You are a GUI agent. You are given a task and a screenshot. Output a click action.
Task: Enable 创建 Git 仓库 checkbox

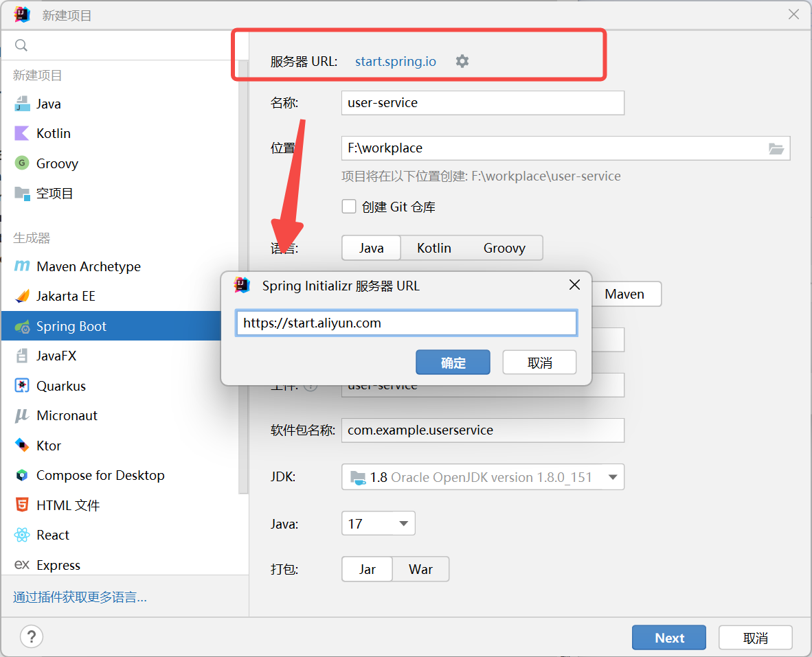[349, 207]
